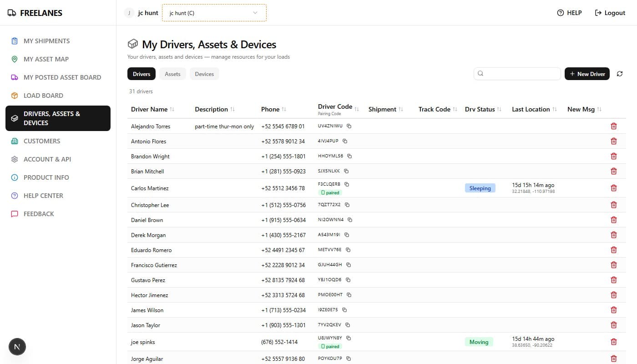637x364 pixels.
Task: Sort by Driver Name column
Action: coord(152,109)
